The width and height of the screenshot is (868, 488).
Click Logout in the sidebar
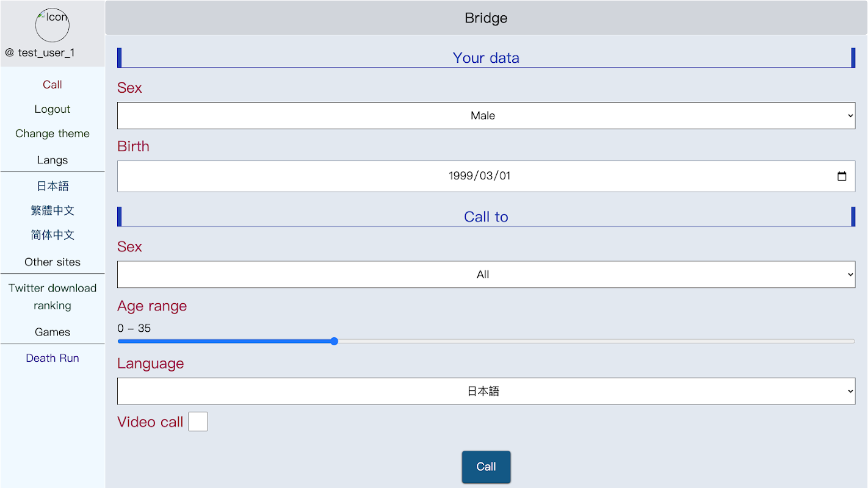tap(52, 109)
